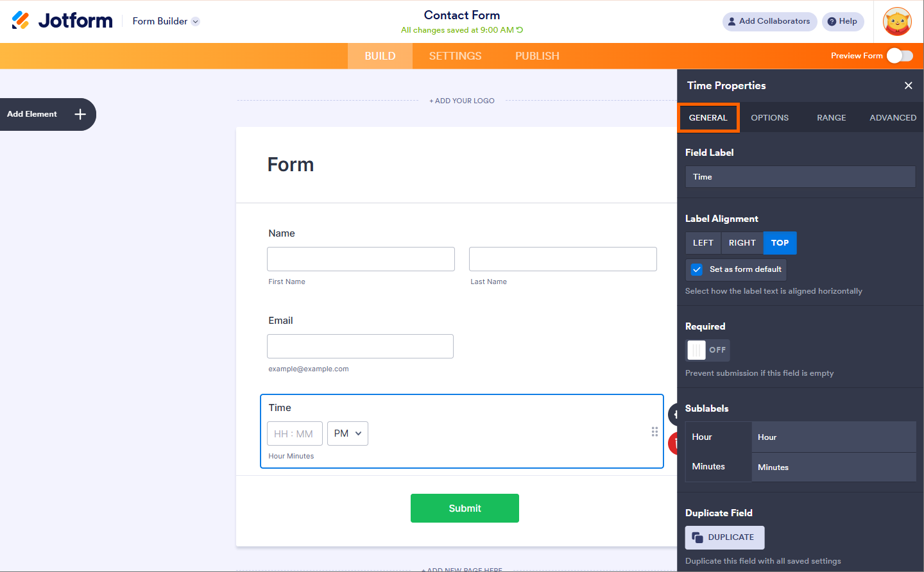This screenshot has height=572, width=924.
Task: Click Add Collaborators button
Action: (769, 21)
